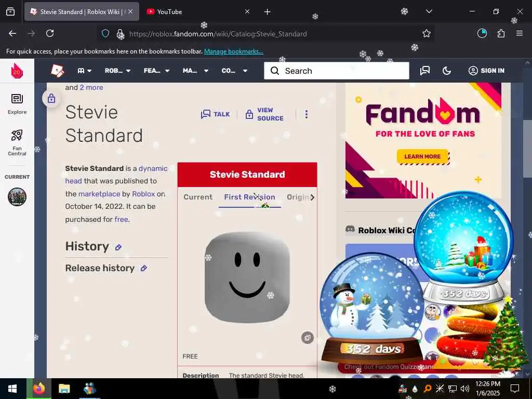Viewport: 532px width, 399px height.
Task: Open the Firefox application menu
Action: [x=520, y=33]
